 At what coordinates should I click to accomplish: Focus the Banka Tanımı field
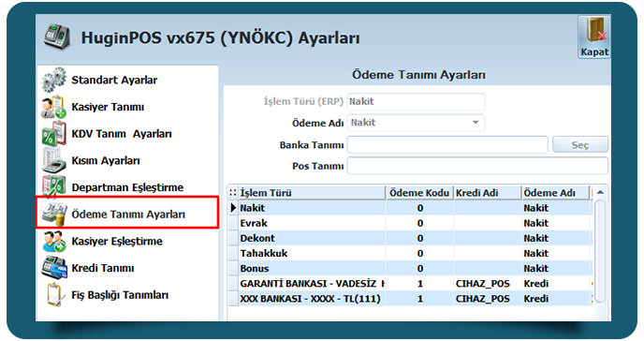coord(447,145)
